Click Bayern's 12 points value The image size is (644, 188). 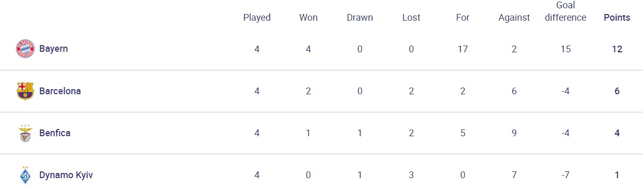(617, 49)
